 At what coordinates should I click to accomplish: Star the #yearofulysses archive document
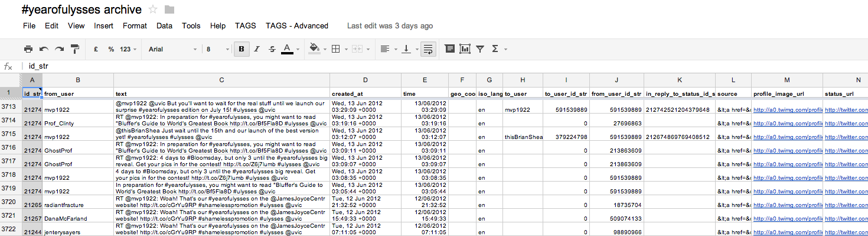pos(153,9)
